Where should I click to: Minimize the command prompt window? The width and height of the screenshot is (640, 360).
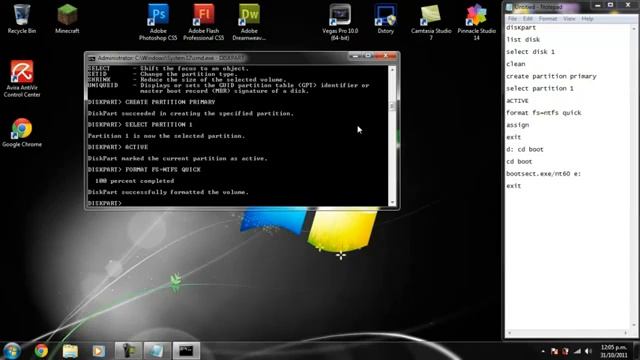pos(355,56)
